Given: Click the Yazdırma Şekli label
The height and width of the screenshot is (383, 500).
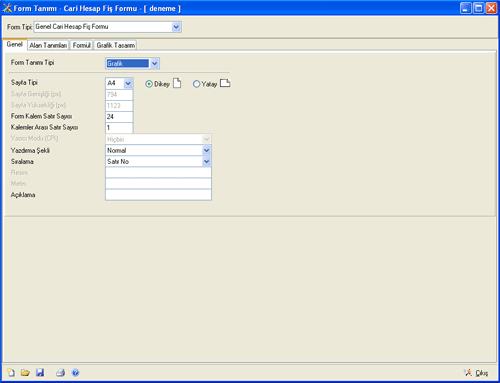Looking at the screenshot, I should (30, 151).
